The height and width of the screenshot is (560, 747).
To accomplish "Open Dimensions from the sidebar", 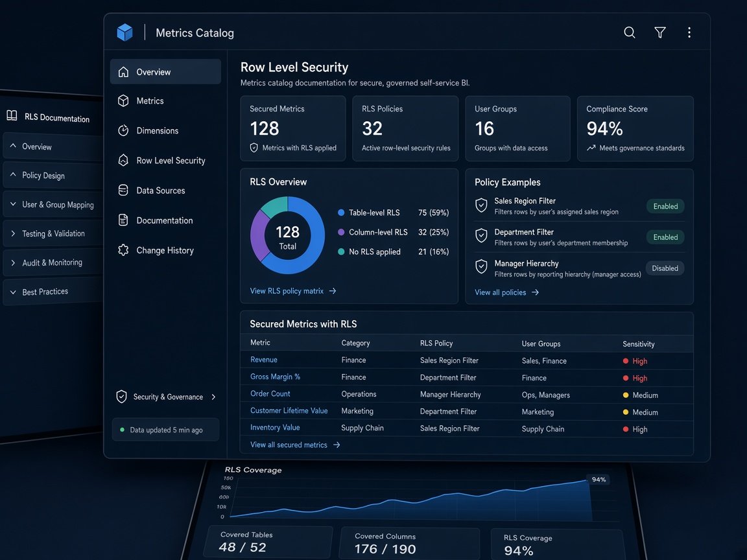I will 165,130.
